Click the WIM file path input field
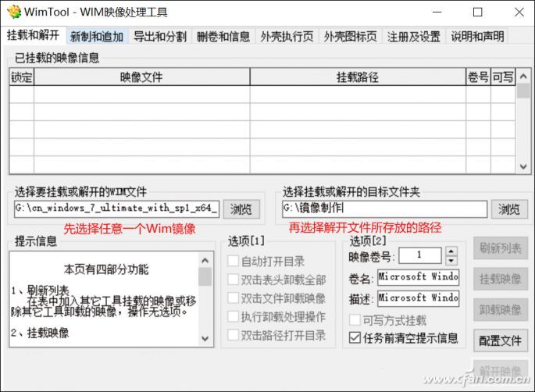Image resolution: width=535 pixels, height=392 pixels. pyautogui.click(x=116, y=208)
